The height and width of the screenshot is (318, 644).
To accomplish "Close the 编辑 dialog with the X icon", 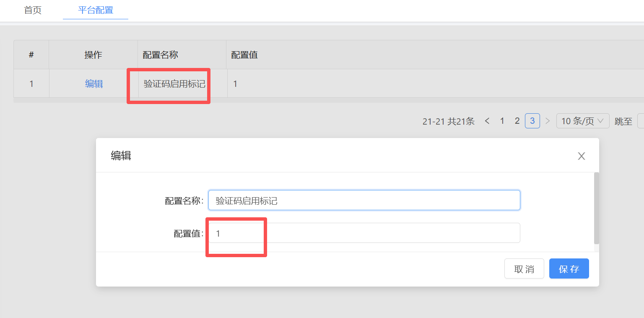I will (x=582, y=156).
